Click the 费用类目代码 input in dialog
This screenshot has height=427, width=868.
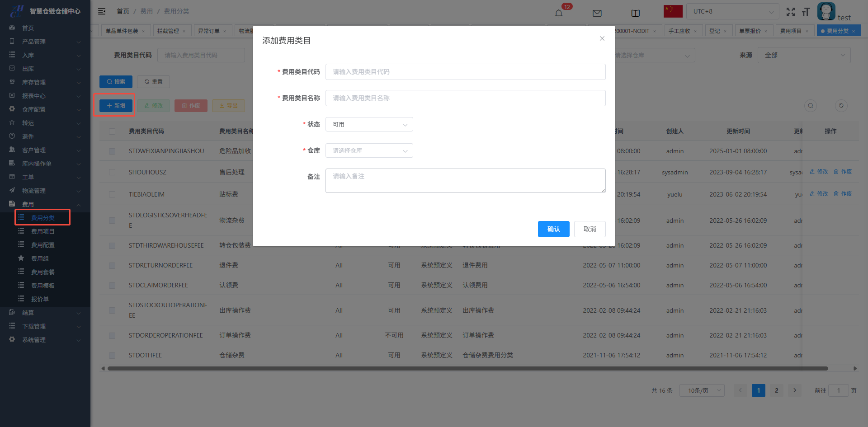(465, 72)
